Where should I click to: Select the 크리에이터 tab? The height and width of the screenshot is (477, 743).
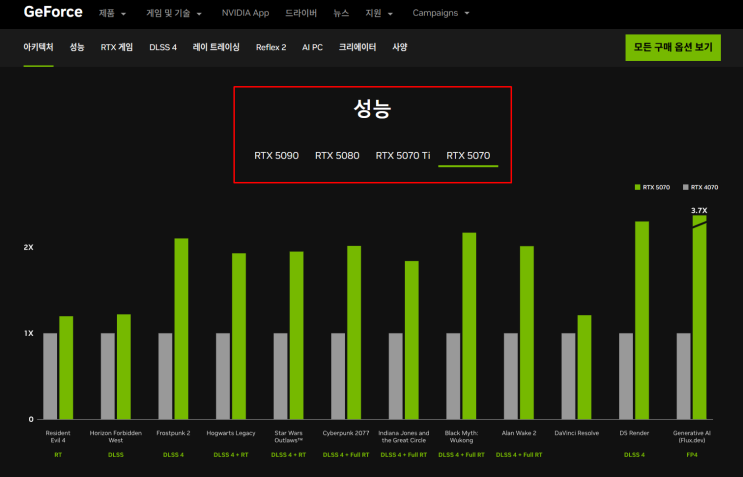click(x=357, y=47)
